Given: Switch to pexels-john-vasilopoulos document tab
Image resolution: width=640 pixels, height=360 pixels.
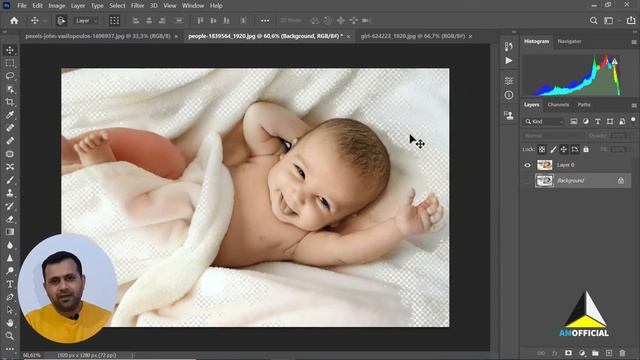Looking at the screenshot, I should coord(98,36).
